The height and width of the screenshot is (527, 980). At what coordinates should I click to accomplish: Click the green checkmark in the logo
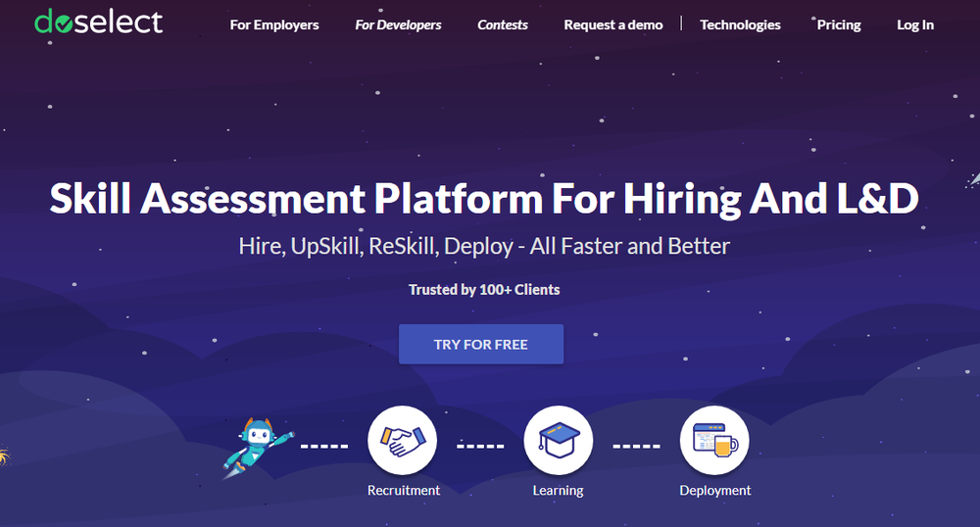pyautogui.click(x=63, y=24)
